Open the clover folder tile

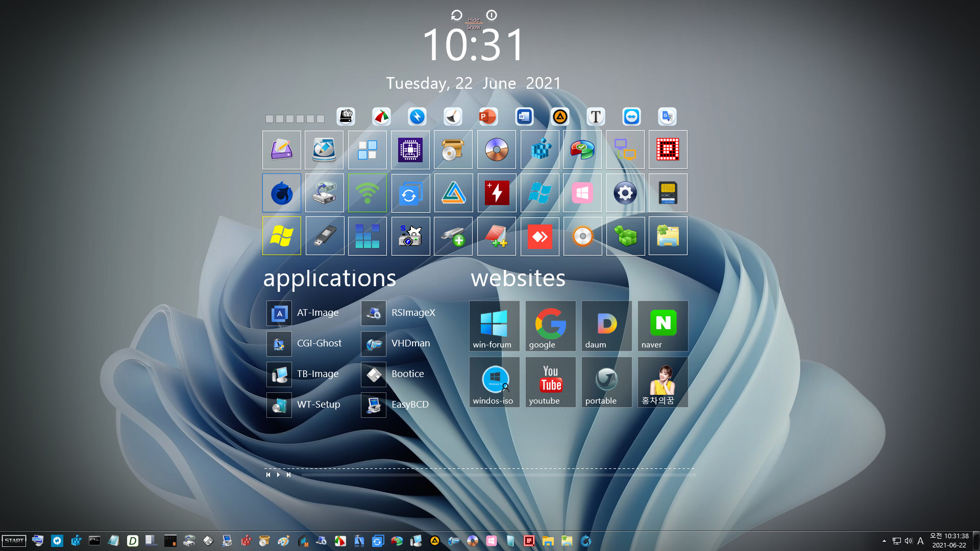(x=668, y=236)
